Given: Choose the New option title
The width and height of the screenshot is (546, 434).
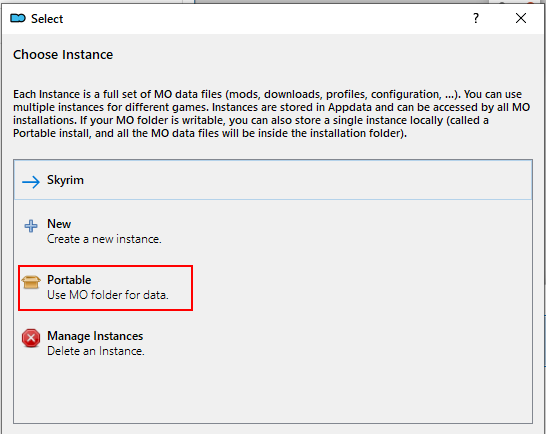Looking at the screenshot, I should pyautogui.click(x=59, y=224).
